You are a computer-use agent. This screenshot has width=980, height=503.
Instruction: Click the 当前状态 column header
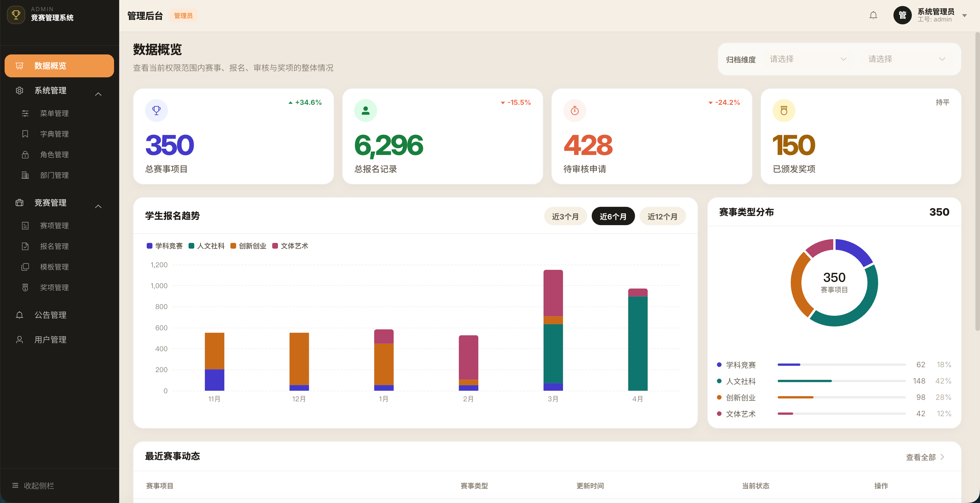tap(756, 486)
